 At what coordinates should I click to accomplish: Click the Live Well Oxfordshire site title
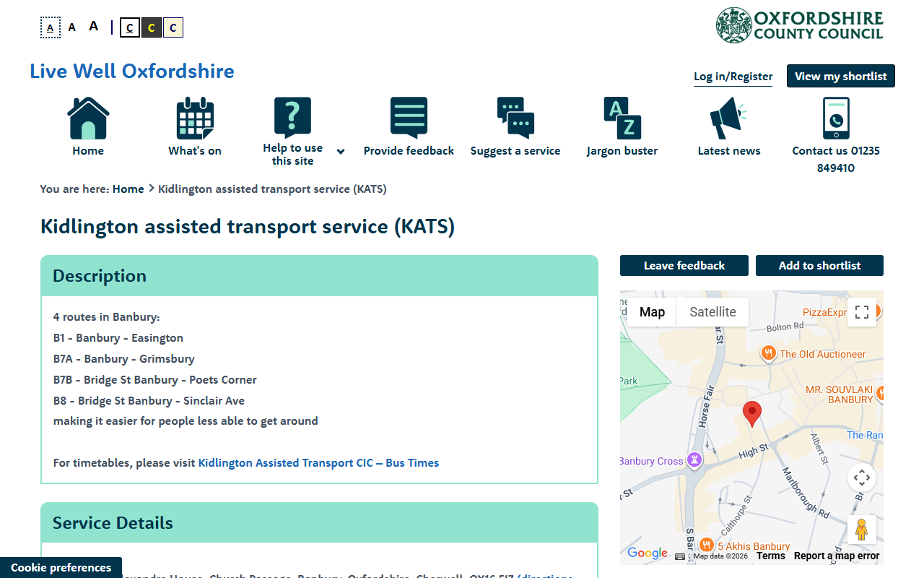tap(132, 71)
